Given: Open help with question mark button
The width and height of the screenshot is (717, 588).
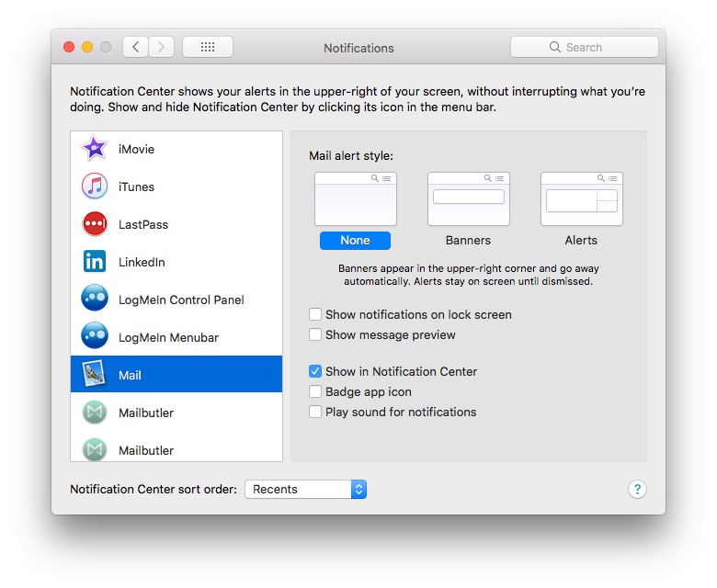Looking at the screenshot, I should pyautogui.click(x=637, y=489).
